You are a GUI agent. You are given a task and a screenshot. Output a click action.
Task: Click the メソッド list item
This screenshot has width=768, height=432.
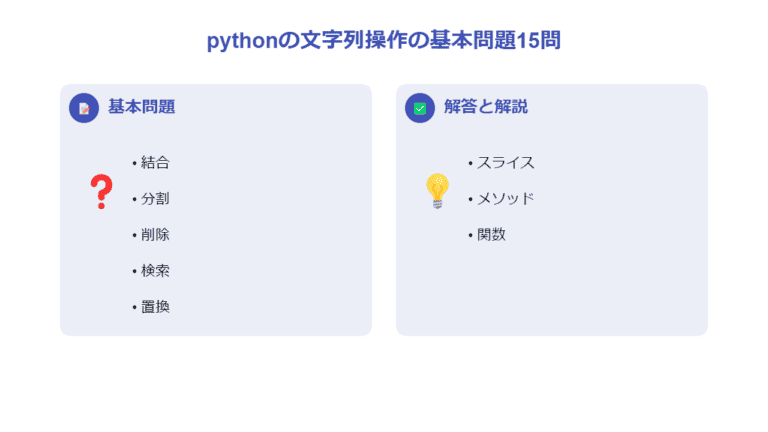(x=505, y=198)
